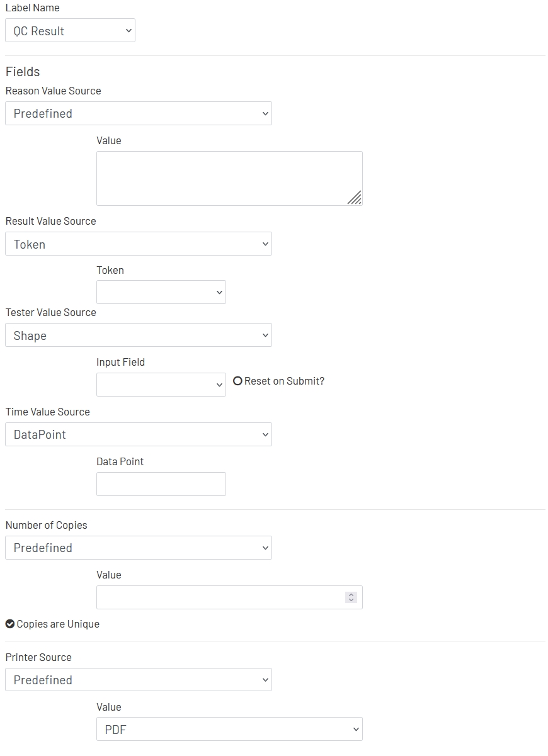Image resolution: width=548 pixels, height=756 pixels.
Task: Open the Time Value Source dropdown showing DataPoint
Action: [139, 434]
